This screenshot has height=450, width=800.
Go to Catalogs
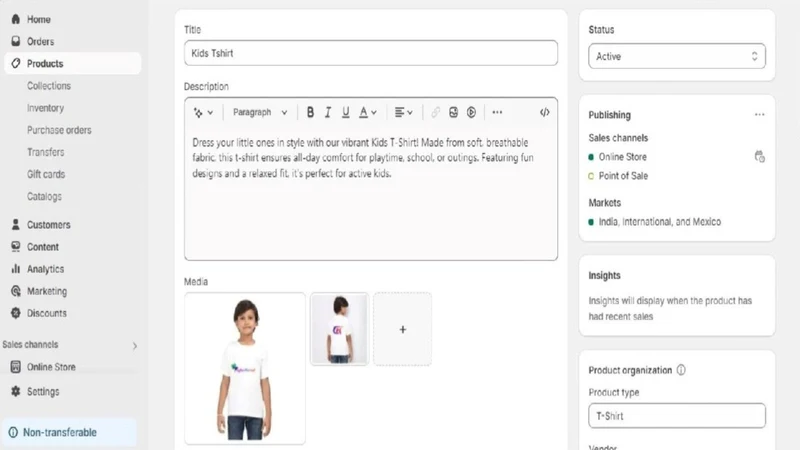tap(44, 196)
